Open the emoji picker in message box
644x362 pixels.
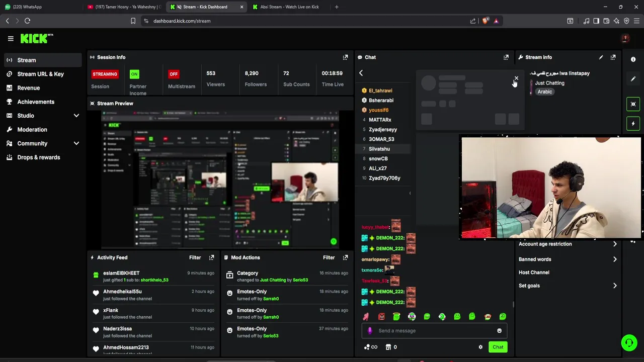(x=499, y=331)
